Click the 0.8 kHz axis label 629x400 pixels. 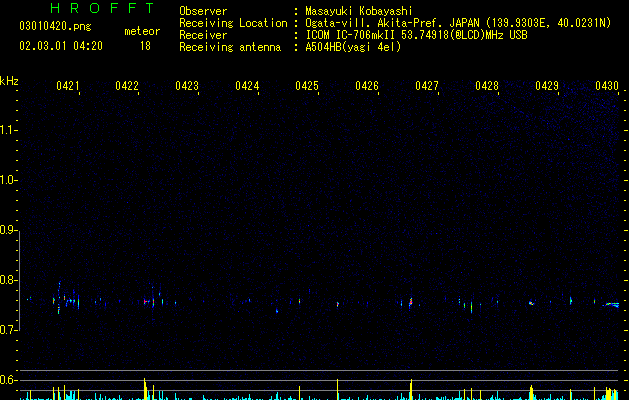click(x=8, y=280)
